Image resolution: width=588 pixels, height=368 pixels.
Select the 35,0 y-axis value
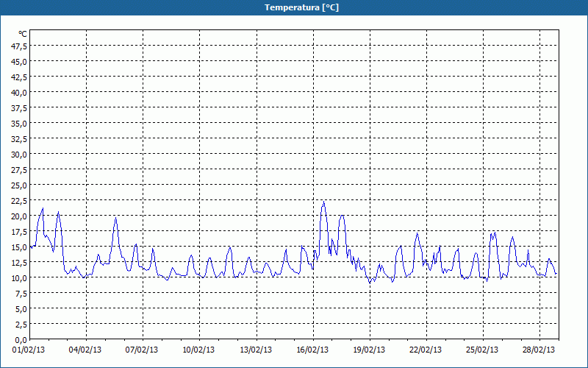pyautogui.click(x=20, y=124)
